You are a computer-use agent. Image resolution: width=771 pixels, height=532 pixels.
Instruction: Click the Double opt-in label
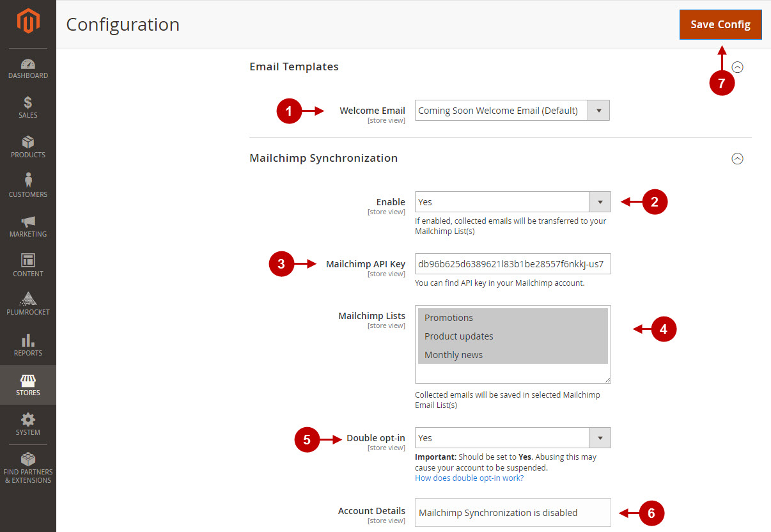pos(376,438)
